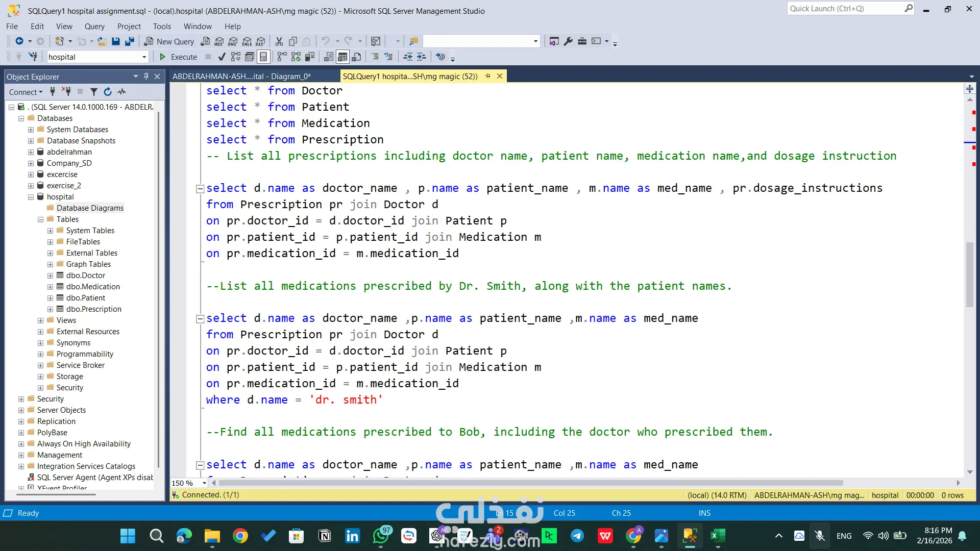Open Excel from the Windows taskbar
The image size is (980, 551).
pyautogui.click(x=717, y=536)
